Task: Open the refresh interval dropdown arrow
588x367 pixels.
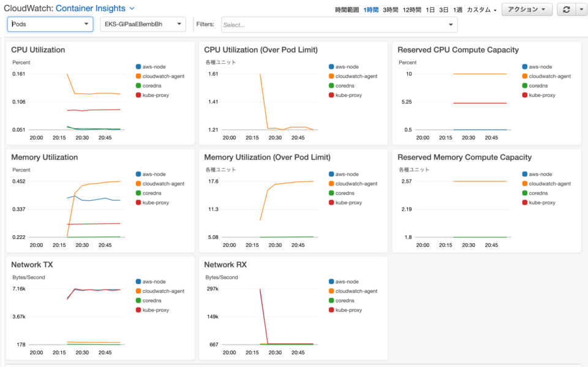Action: pyautogui.click(x=582, y=9)
